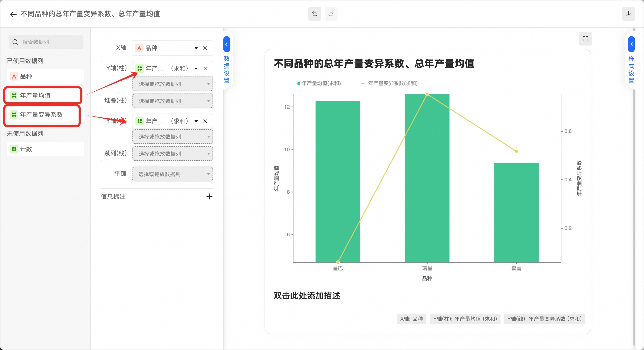The image size is (644, 350).
Task: Open the 系列(线) column selector
Action: [172, 154]
